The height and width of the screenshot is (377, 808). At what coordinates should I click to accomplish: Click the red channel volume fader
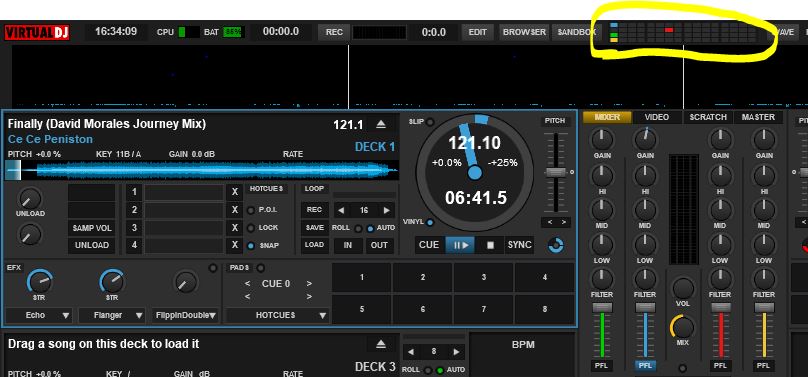[720, 307]
